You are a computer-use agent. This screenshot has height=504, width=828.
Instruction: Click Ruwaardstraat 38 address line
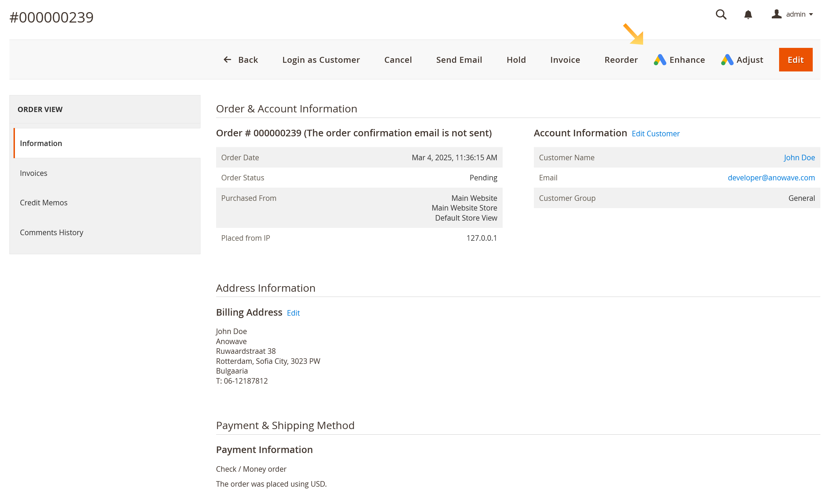pos(246,351)
